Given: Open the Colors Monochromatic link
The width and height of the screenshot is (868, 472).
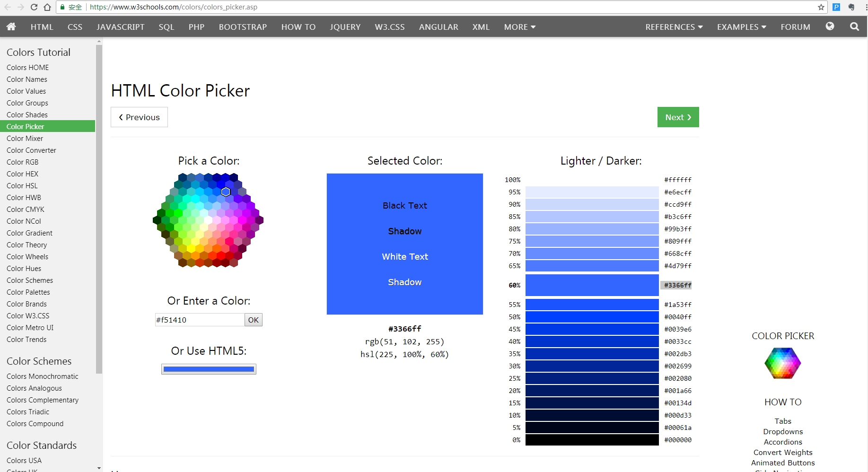Looking at the screenshot, I should pyautogui.click(x=43, y=376).
